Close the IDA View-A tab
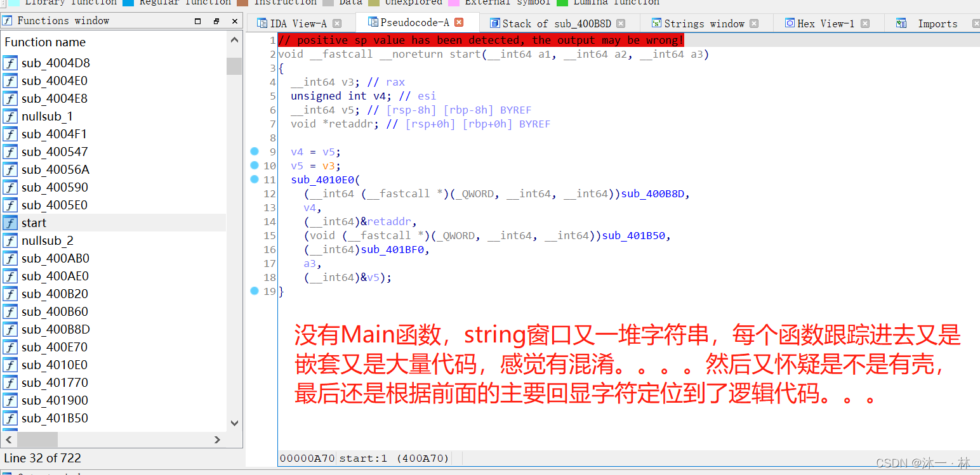 click(x=337, y=23)
